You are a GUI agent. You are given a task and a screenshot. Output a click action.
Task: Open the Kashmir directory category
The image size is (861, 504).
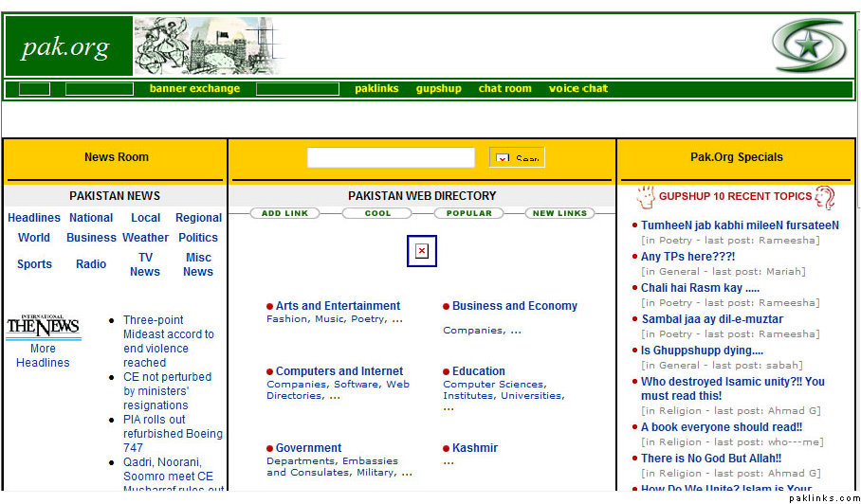coord(474,448)
